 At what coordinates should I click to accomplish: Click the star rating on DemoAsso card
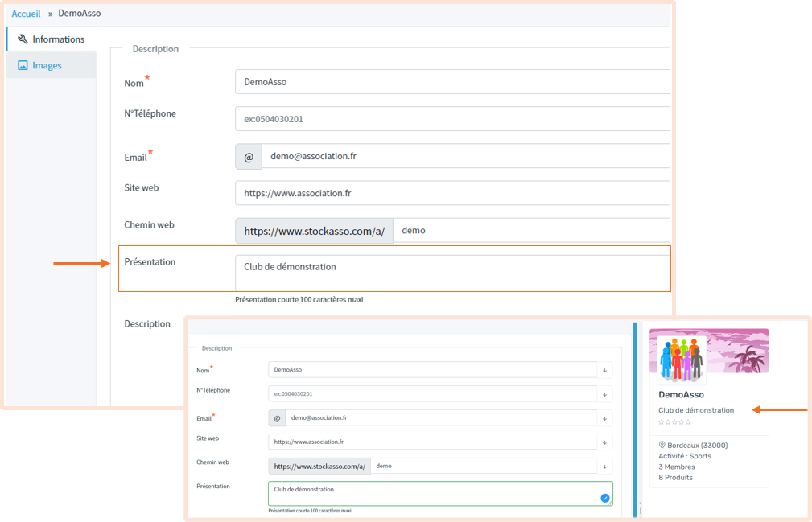point(674,422)
